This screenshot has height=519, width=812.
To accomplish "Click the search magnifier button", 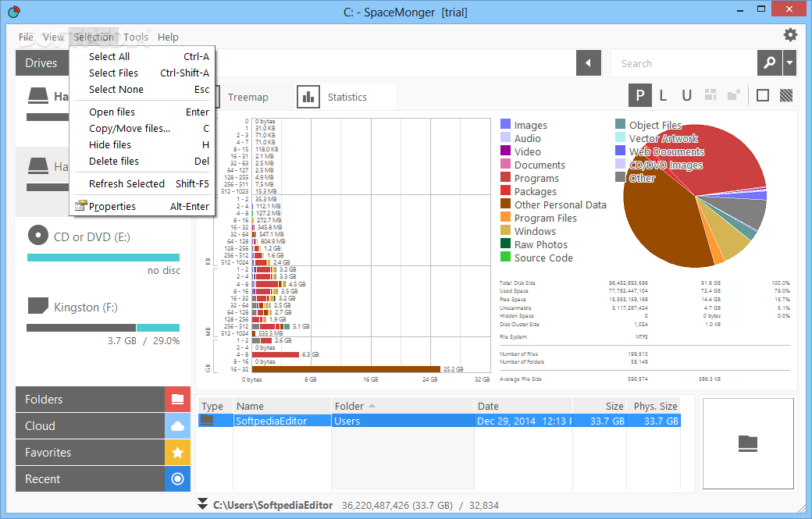I will click(x=770, y=63).
